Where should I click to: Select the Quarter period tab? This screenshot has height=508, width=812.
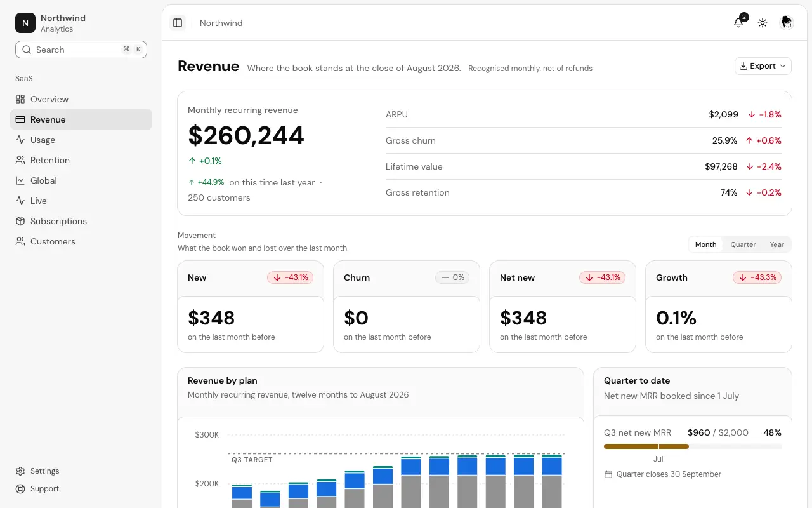(743, 244)
